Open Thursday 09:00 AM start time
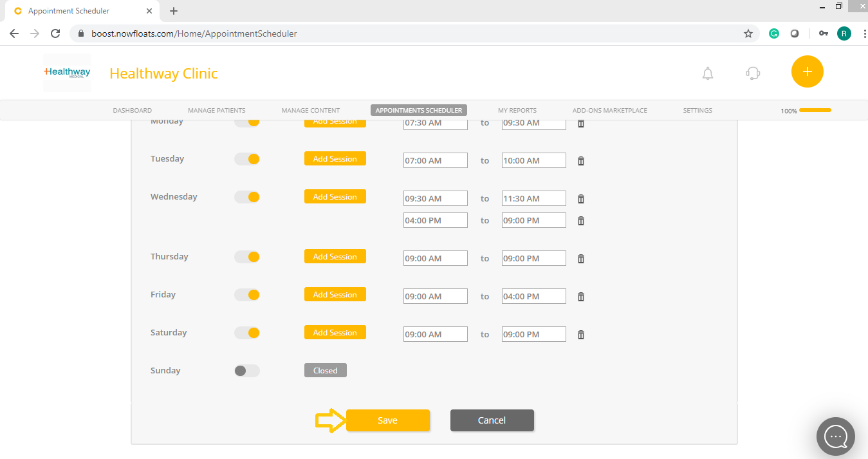The height and width of the screenshot is (459, 868). [436, 258]
